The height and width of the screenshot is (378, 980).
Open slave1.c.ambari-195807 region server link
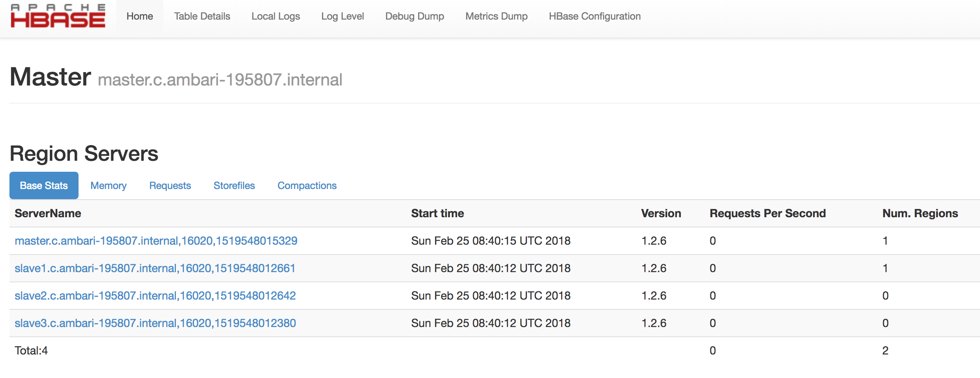[155, 268]
